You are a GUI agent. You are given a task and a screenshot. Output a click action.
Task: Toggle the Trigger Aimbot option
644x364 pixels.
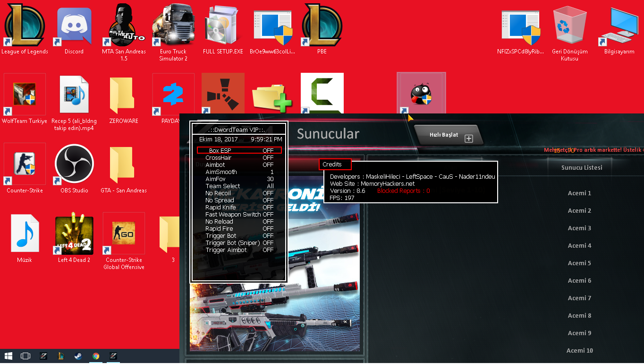click(x=239, y=250)
